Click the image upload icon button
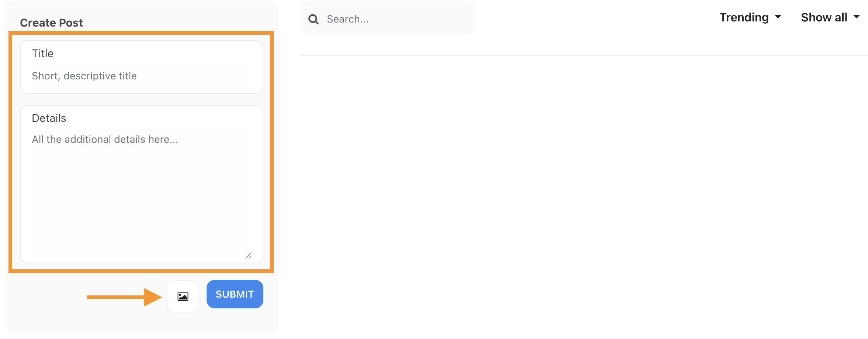868x339 pixels. tap(183, 296)
